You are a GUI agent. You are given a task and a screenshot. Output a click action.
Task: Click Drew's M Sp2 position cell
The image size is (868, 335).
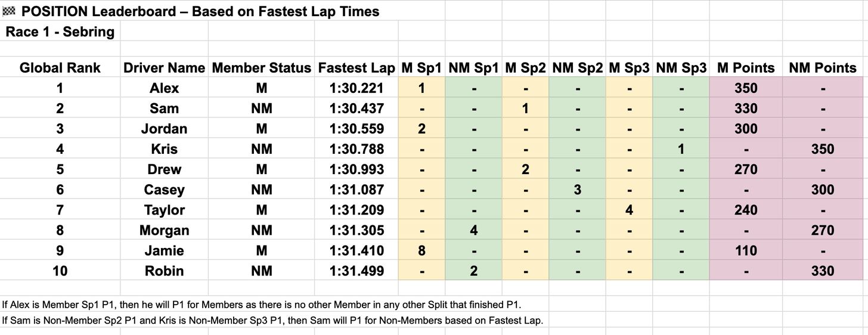click(525, 169)
